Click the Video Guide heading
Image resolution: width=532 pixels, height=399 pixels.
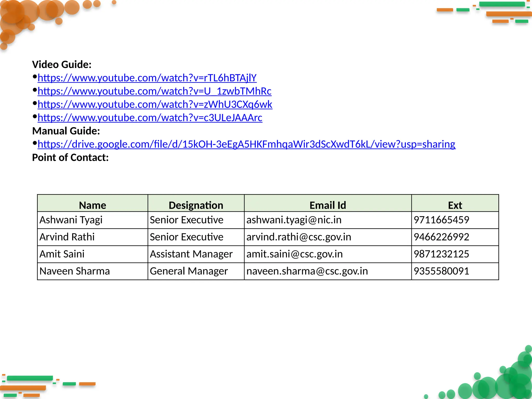(x=62, y=64)
